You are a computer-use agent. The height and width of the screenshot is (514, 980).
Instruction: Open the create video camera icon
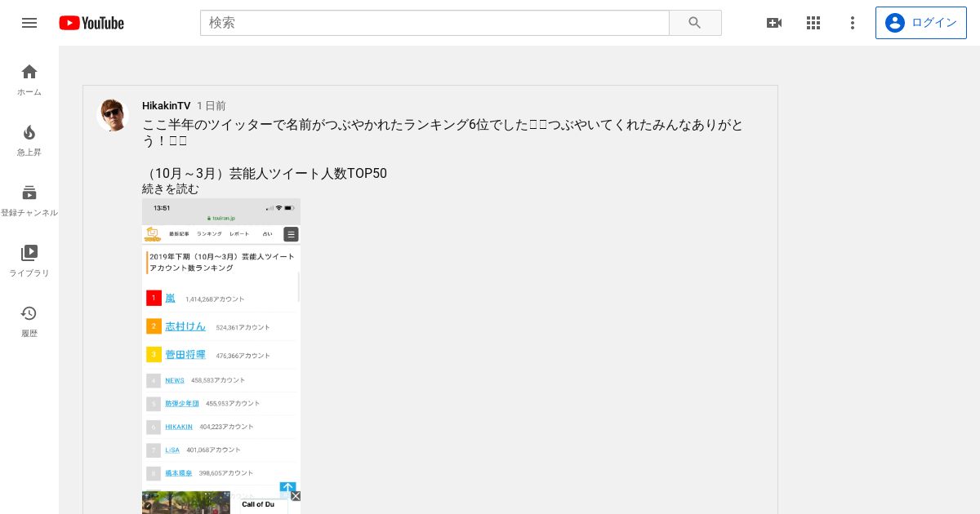click(774, 23)
